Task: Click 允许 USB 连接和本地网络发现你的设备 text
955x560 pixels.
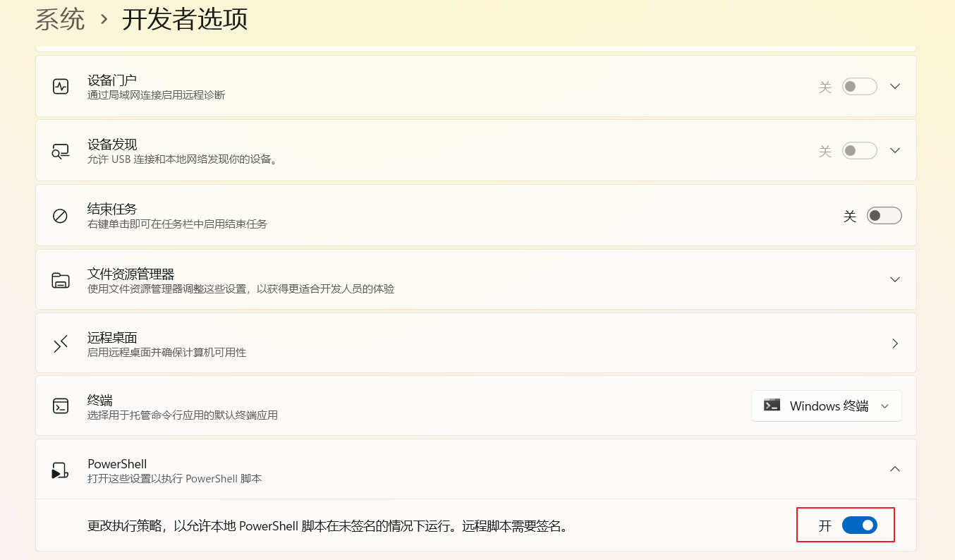Action: (x=183, y=159)
